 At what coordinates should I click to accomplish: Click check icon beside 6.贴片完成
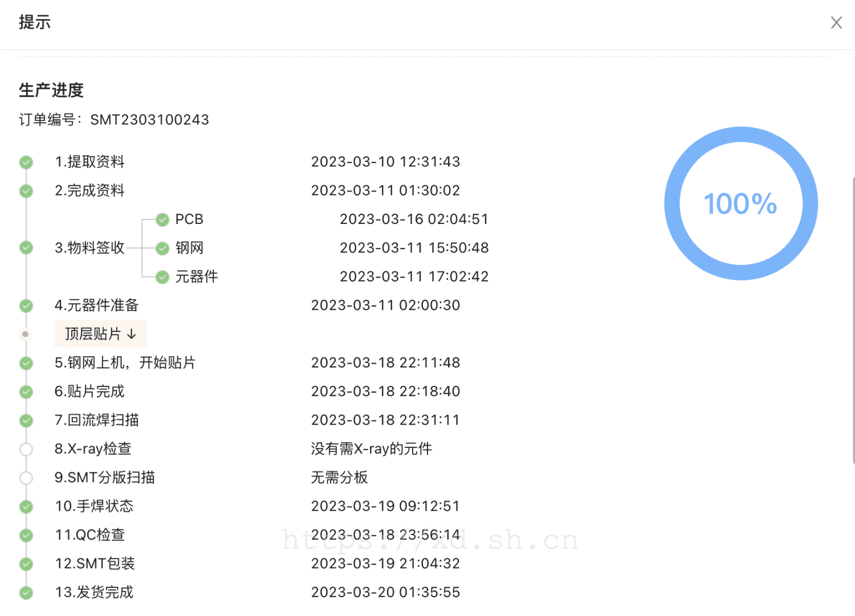[x=26, y=392]
